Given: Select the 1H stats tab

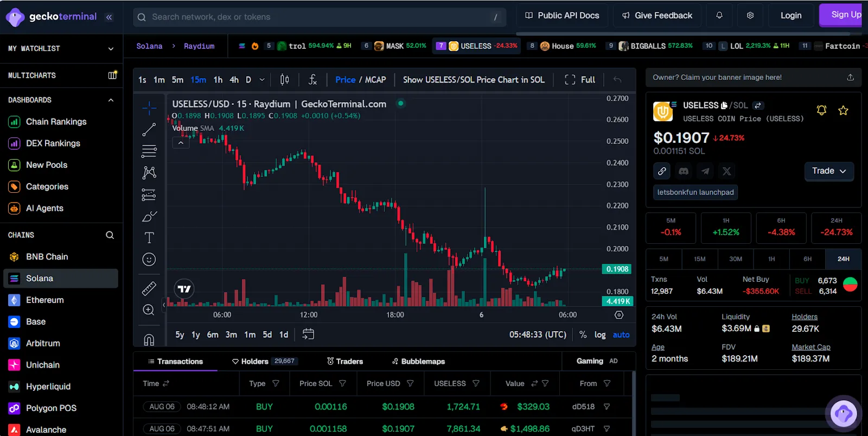Looking at the screenshot, I should (x=771, y=259).
